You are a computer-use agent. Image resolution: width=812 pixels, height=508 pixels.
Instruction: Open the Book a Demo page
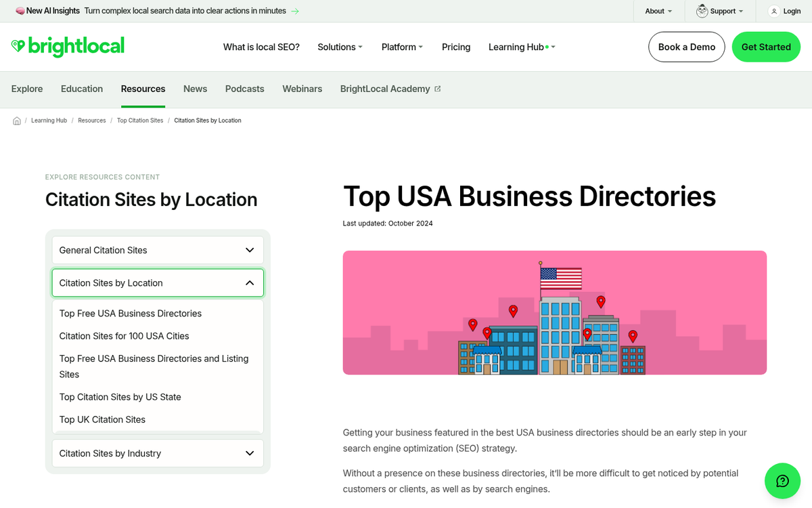(x=686, y=47)
